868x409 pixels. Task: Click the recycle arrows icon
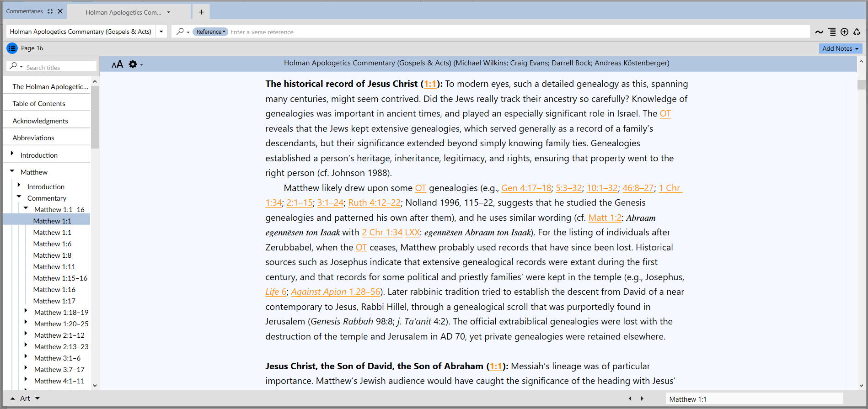point(857,32)
